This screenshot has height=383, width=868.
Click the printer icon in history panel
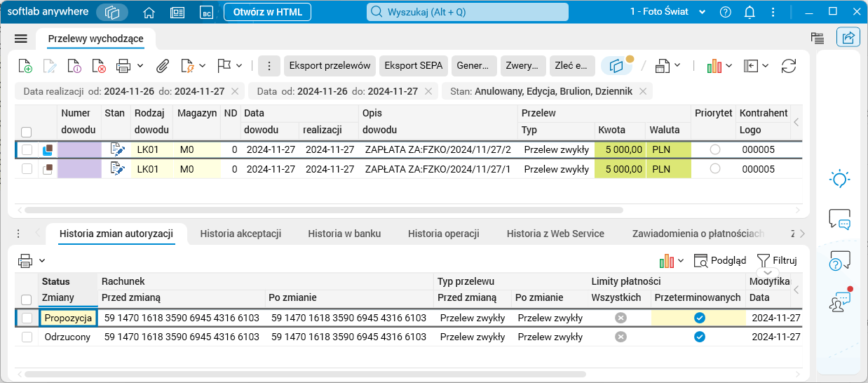point(25,261)
